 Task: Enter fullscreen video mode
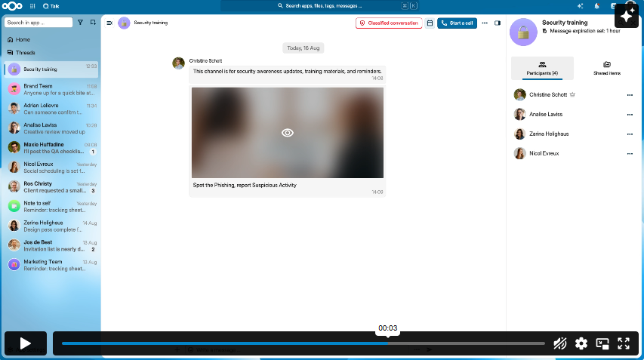(x=624, y=343)
